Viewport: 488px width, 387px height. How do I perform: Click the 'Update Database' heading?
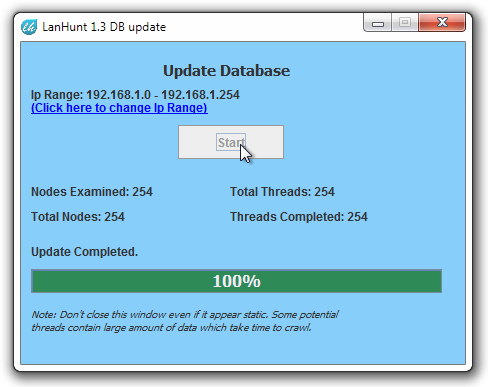point(226,71)
